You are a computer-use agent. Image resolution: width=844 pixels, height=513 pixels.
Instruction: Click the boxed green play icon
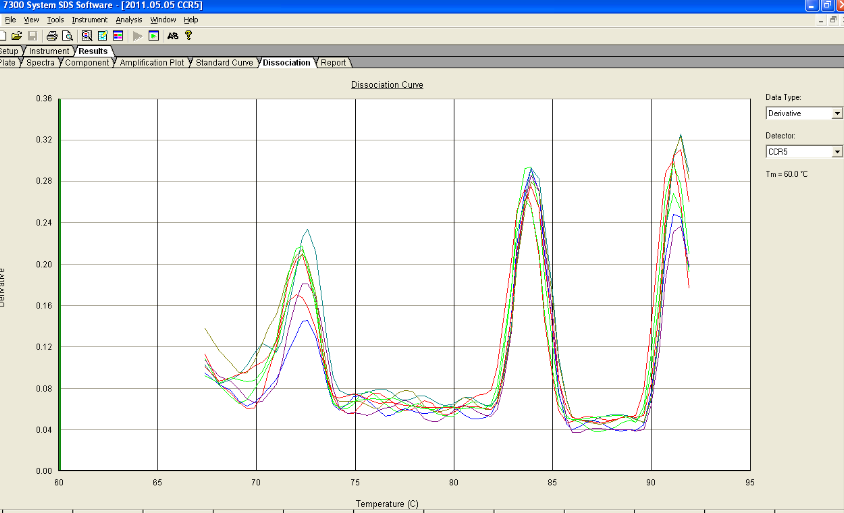coord(153,35)
